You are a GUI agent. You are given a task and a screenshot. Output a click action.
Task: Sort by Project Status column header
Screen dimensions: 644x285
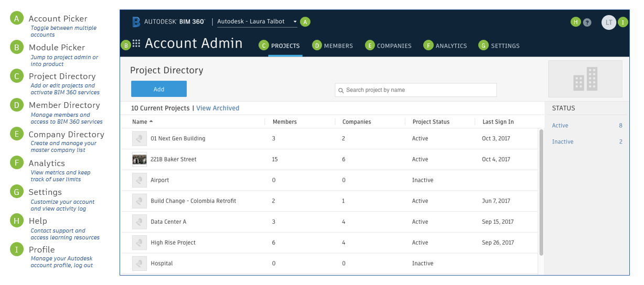431,122
